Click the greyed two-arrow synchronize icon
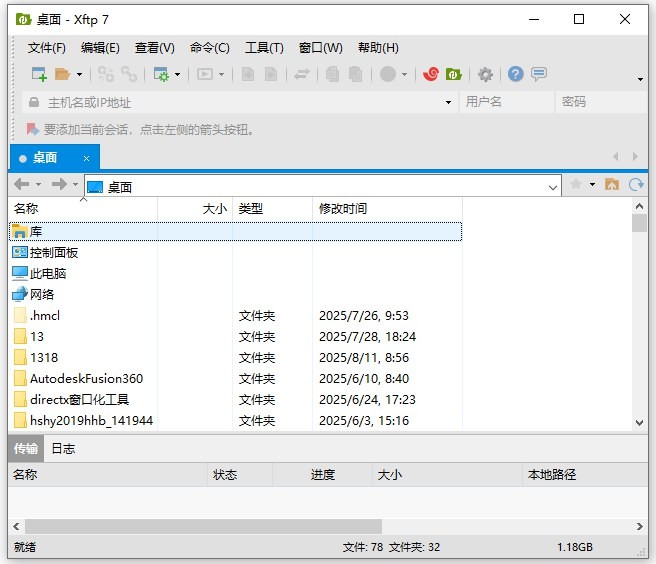 302,74
